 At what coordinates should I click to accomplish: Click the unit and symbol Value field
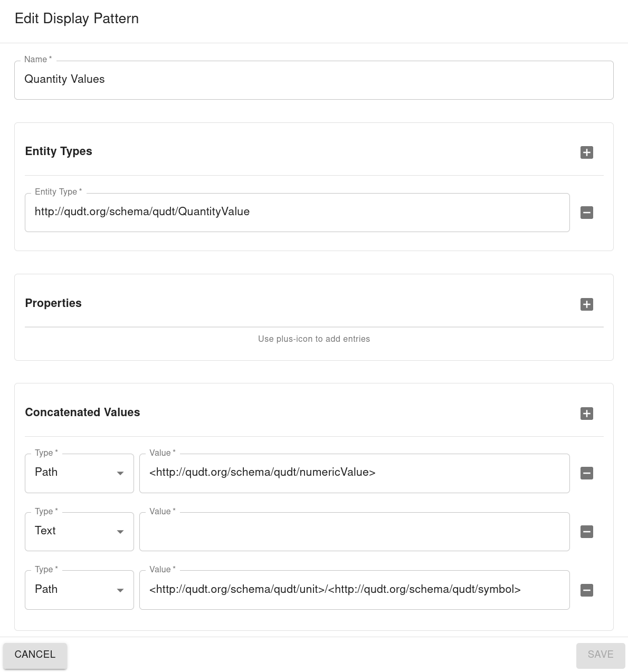click(355, 590)
